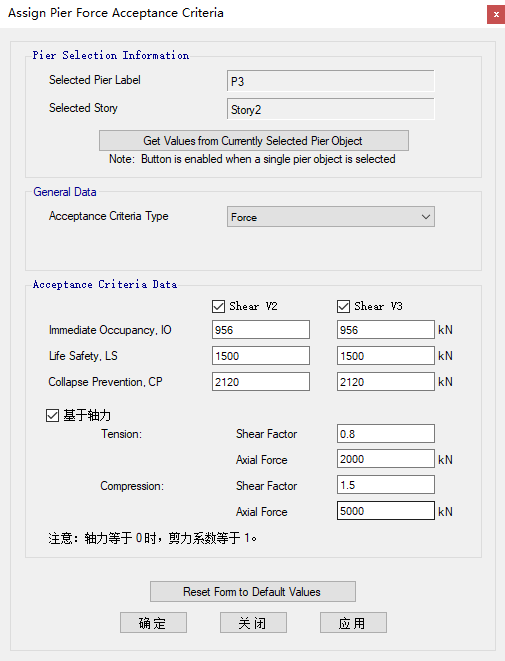Viewport: 505px width, 661px height.
Task: Click the Immediate Occupancy Shear V2 field
Action: (x=261, y=330)
